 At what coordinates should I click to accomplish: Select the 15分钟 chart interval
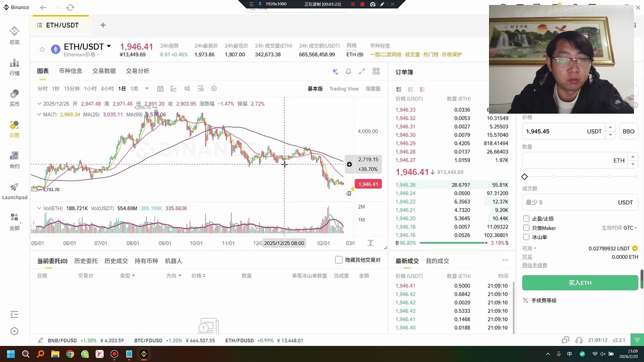tap(72, 88)
